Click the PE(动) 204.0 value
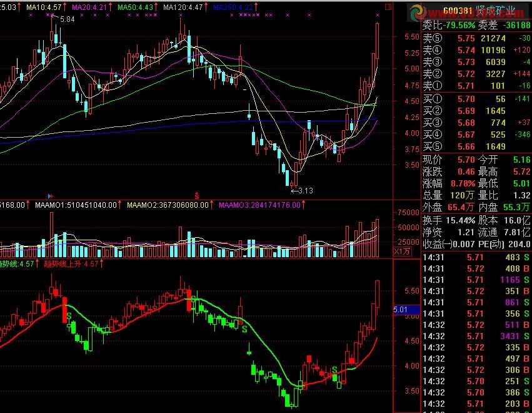The height and width of the screenshot is (413, 532). tap(519, 244)
